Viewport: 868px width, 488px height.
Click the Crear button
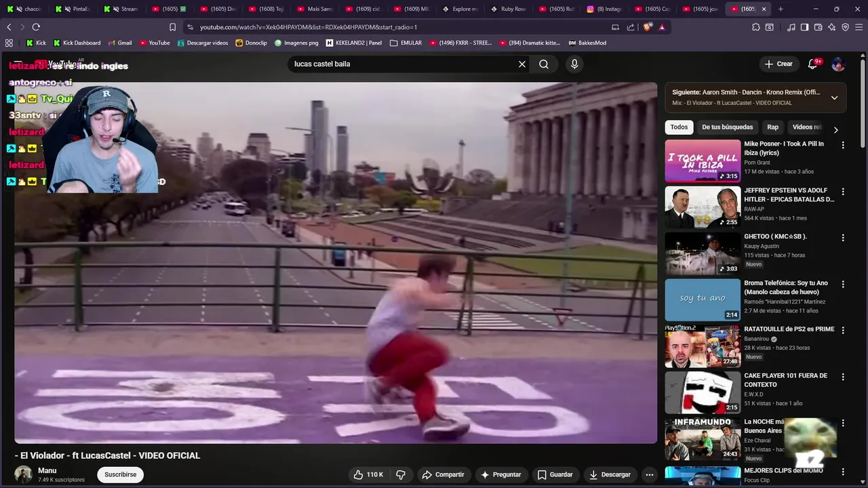point(778,64)
